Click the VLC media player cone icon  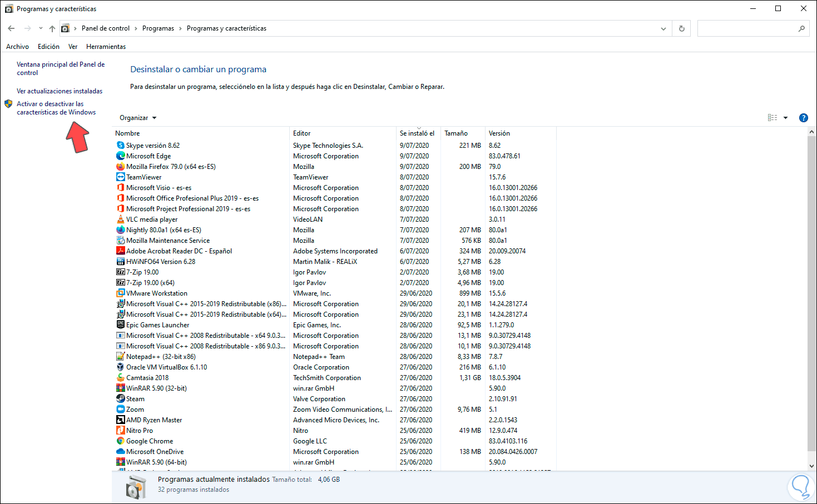[x=121, y=219]
